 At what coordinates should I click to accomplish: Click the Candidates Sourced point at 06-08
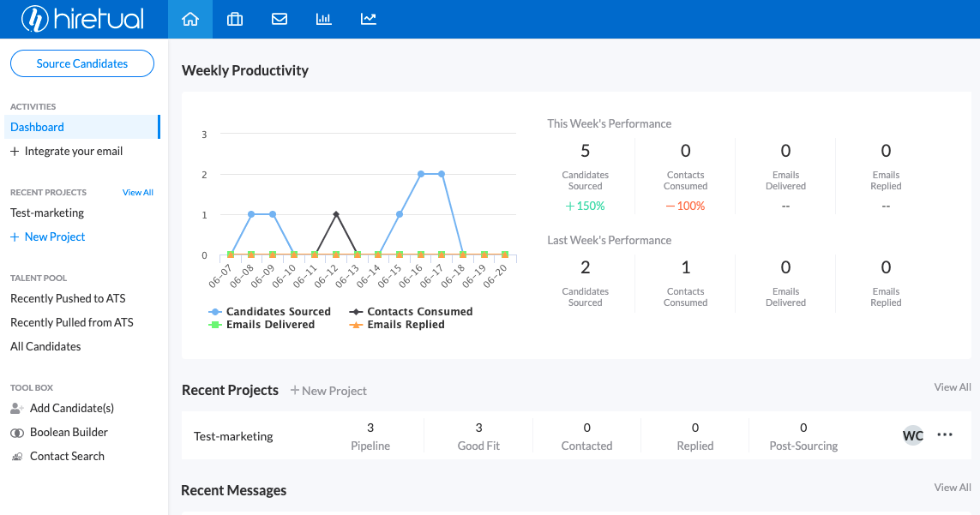point(251,214)
